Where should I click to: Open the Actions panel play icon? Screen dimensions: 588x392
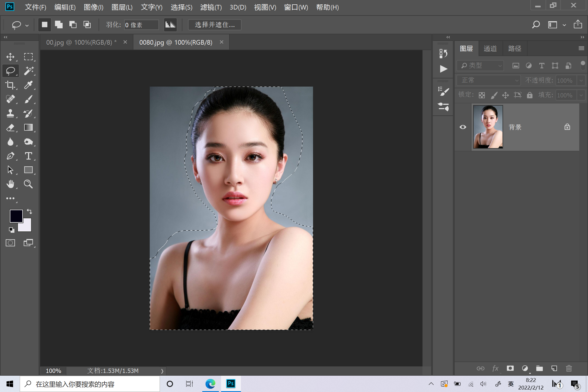point(443,69)
